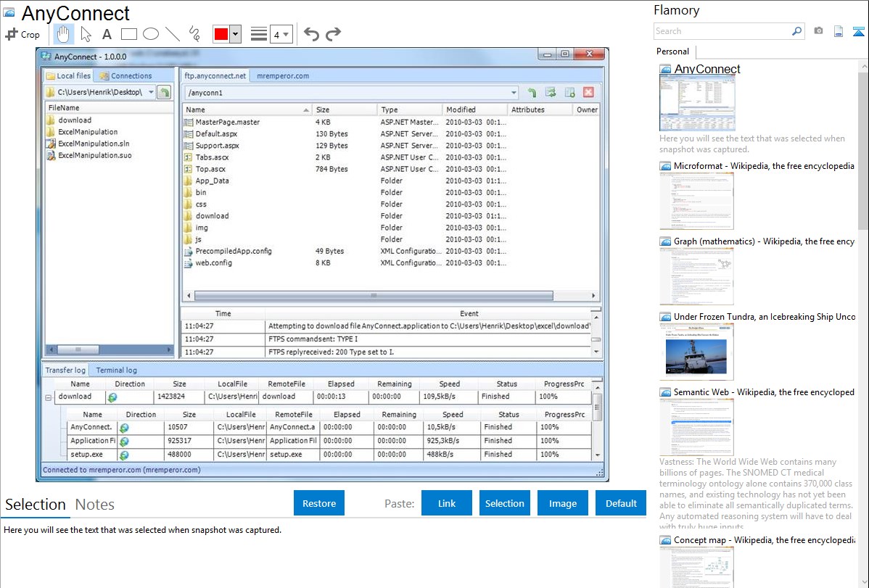Select the Crop tool

click(x=22, y=34)
